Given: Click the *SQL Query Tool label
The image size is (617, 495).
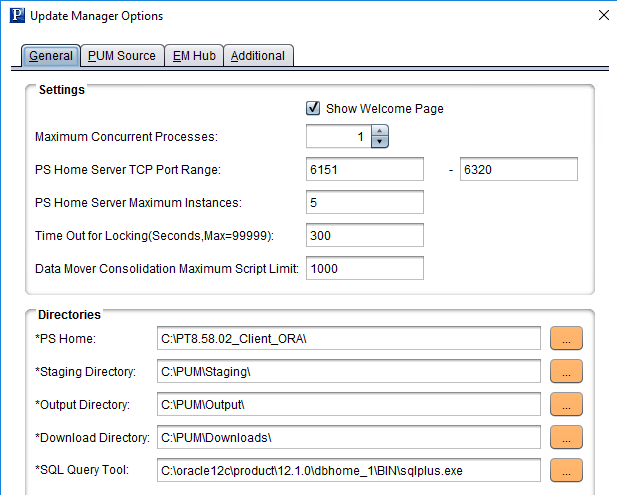Looking at the screenshot, I should pos(82,470).
